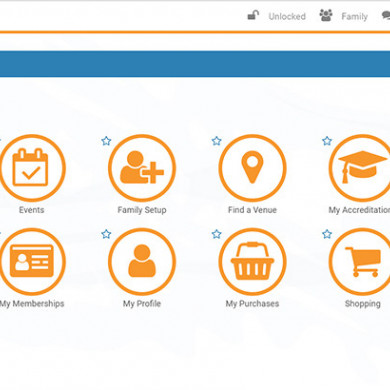Click the Find a Venue text label
Viewport: 390px width, 390px height.
(x=252, y=210)
